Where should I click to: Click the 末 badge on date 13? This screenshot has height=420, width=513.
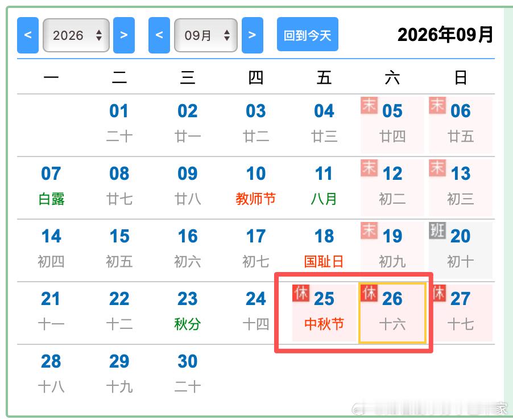[x=437, y=168]
